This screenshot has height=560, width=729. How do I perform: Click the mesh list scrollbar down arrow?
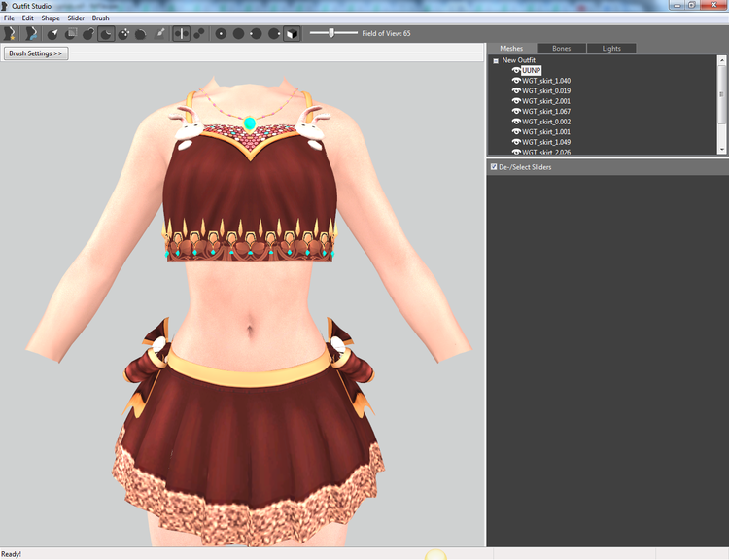click(721, 150)
